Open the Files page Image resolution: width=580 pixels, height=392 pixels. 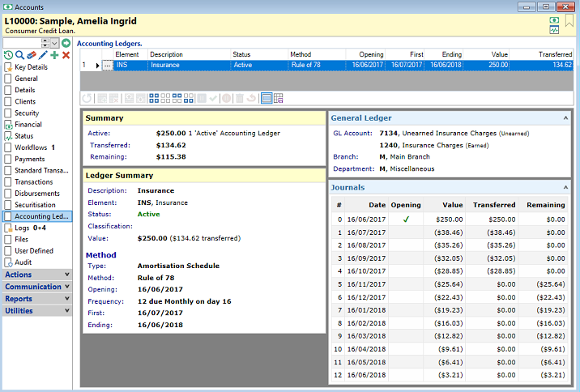pos(21,239)
